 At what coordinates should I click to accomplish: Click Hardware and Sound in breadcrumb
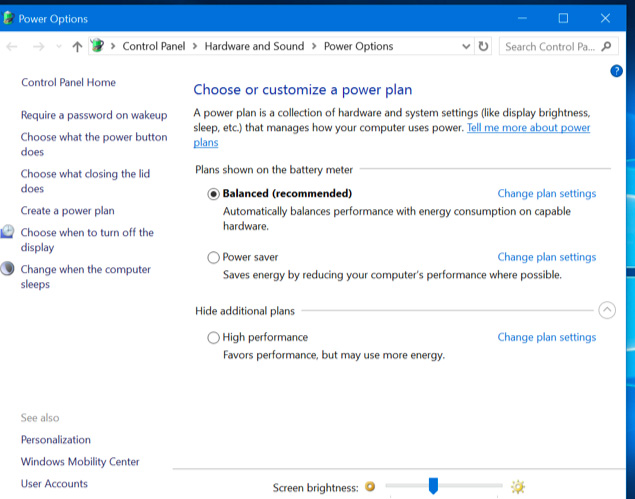pos(254,46)
